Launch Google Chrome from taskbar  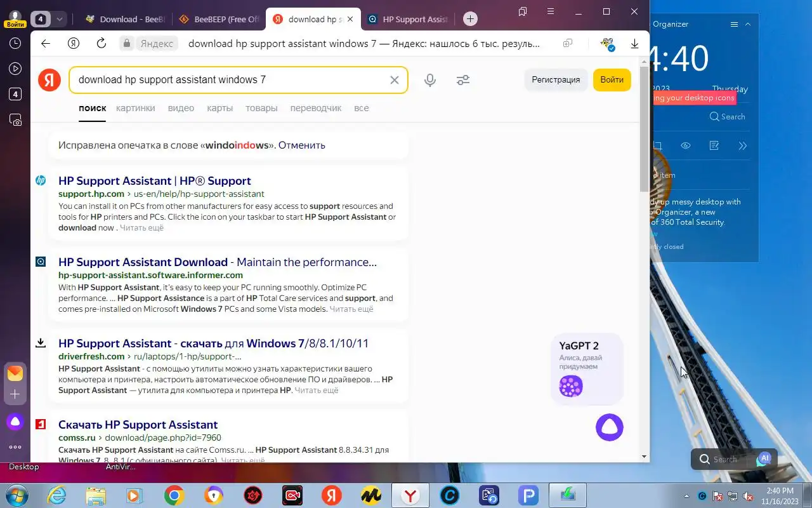(174, 495)
